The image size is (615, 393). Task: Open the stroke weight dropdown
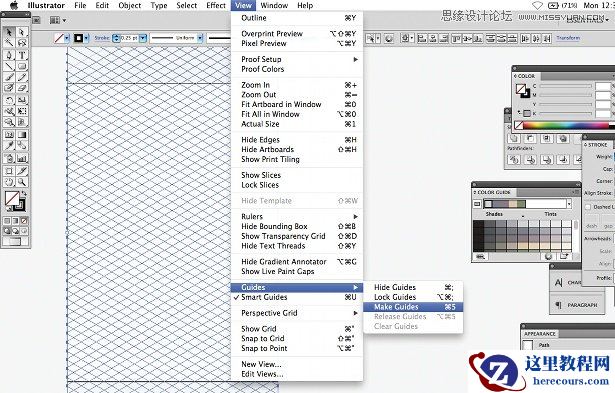pos(143,38)
